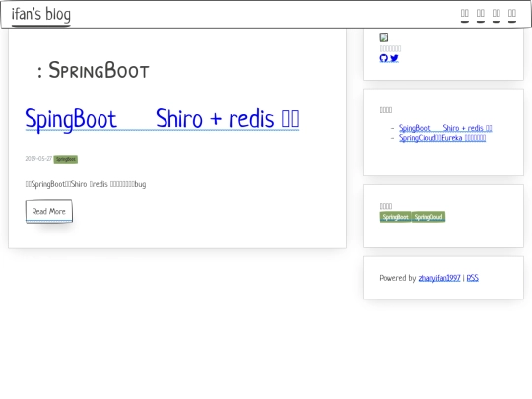The image size is (532, 399).
Task: Select SpringCloud tag in sidebar tag cloud
Action: (x=429, y=217)
